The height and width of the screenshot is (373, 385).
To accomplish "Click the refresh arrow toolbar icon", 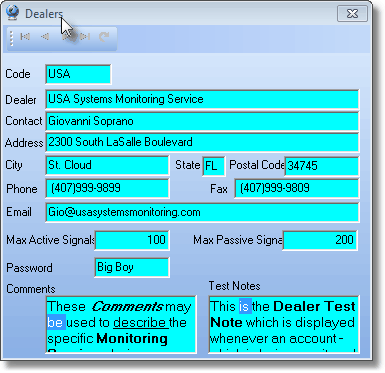I will [104, 36].
